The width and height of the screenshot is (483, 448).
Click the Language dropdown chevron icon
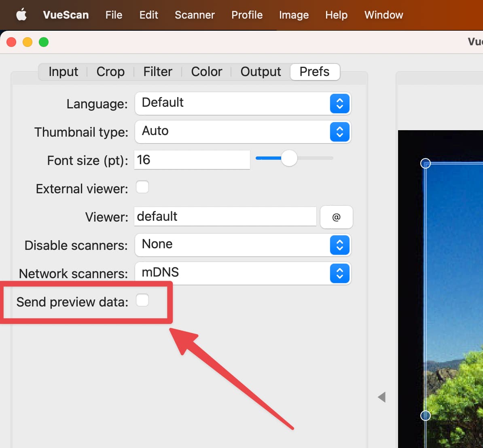tap(339, 104)
